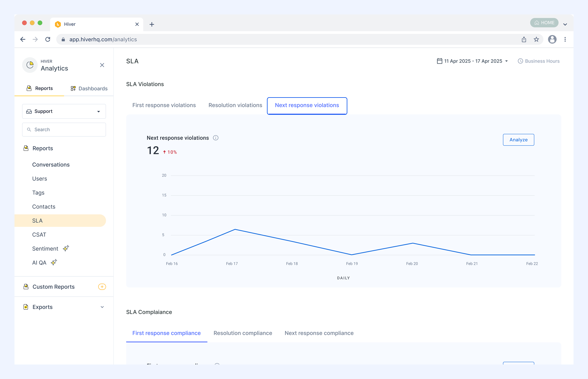588x379 pixels.
Task: Click the Business Hours clock toggle
Action: coord(539,61)
